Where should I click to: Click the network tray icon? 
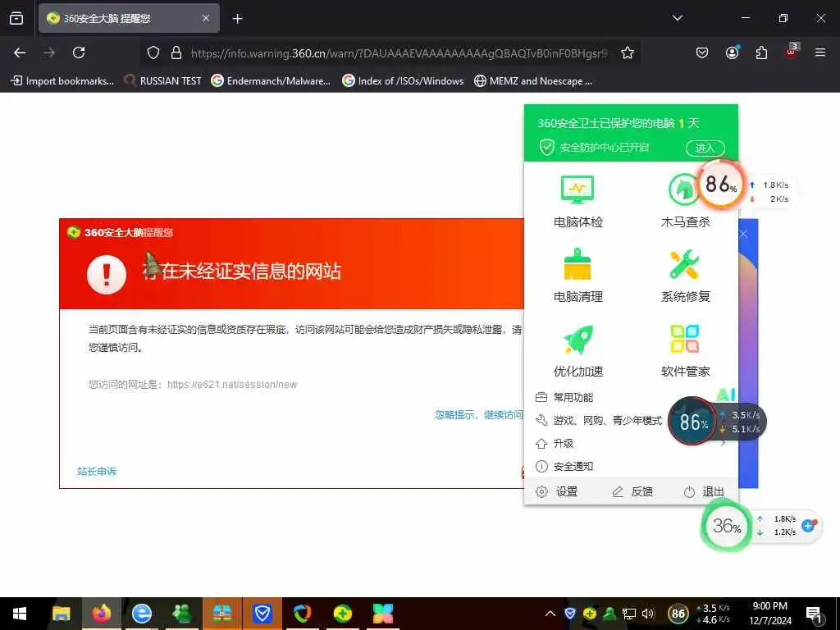[x=629, y=614]
